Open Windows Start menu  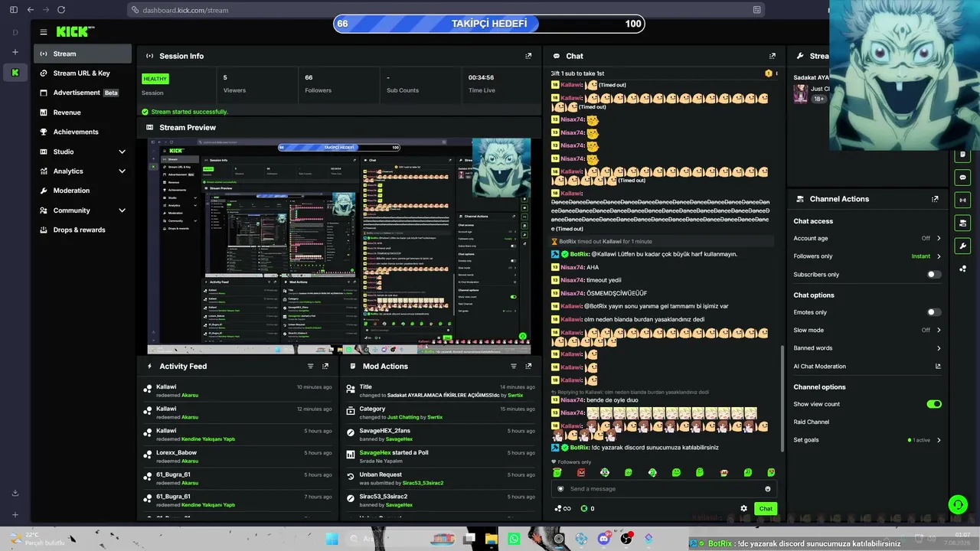point(332,539)
